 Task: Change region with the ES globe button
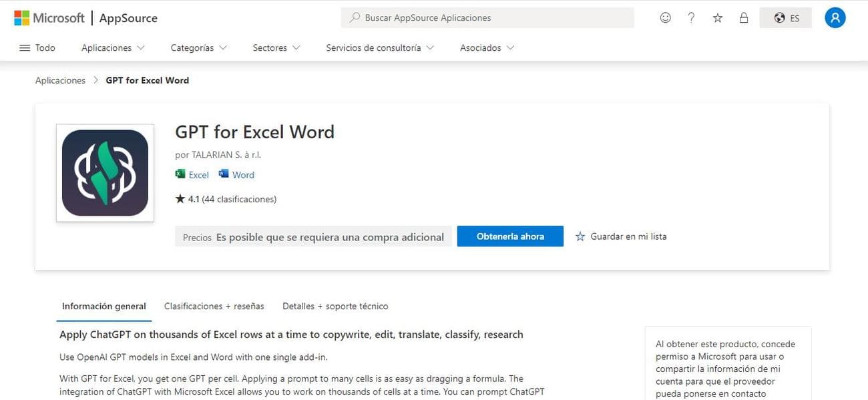point(786,18)
